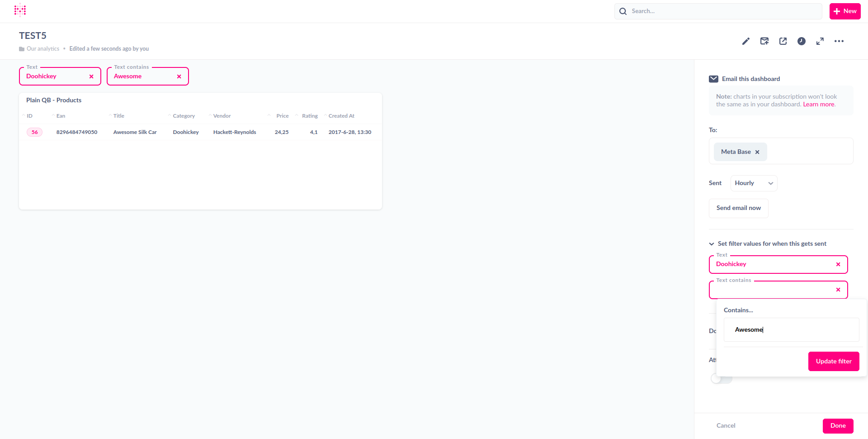Toggle the switch at the sidebar bottom
The image size is (868, 439).
(x=722, y=378)
